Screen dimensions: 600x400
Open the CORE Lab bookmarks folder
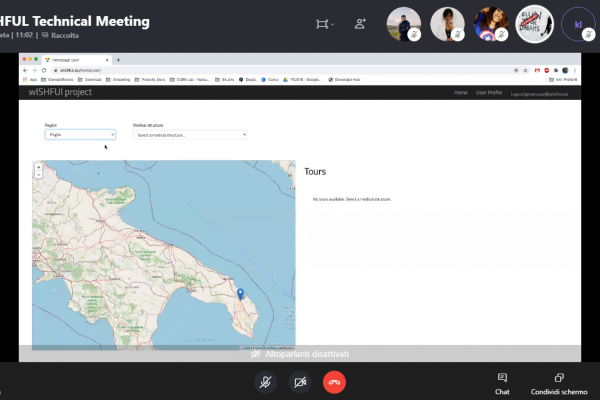pos(190,80)
